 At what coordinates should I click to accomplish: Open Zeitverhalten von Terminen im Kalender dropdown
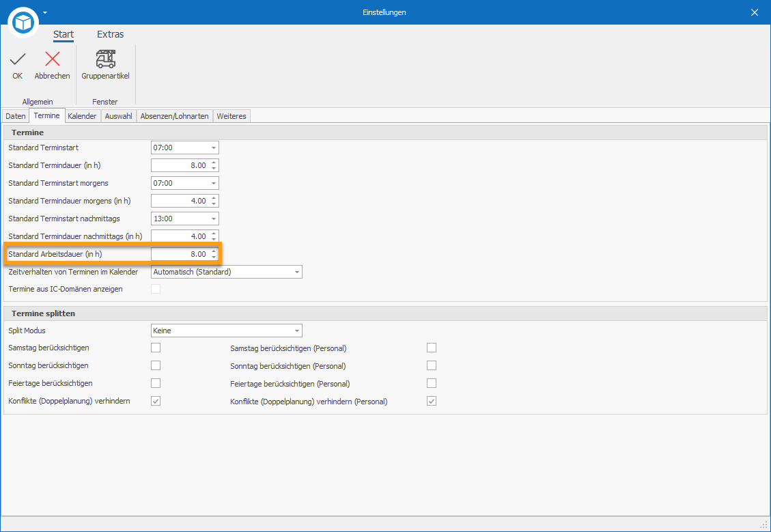click(296, 272)
